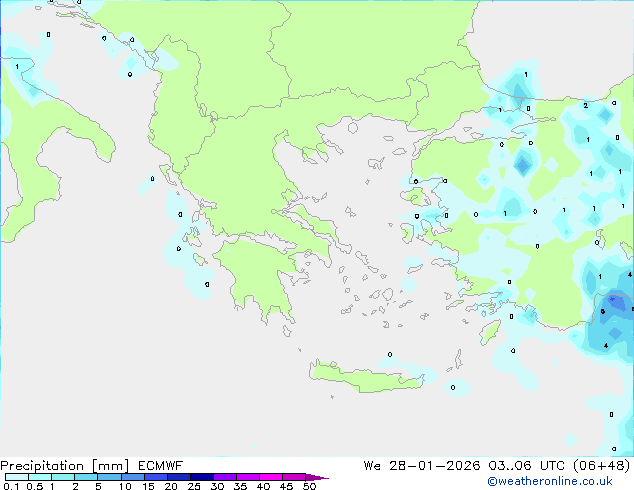
Task: Click the 1–2 mm legend color swatch
Action: pyautogui.click(x=63, y=477)
